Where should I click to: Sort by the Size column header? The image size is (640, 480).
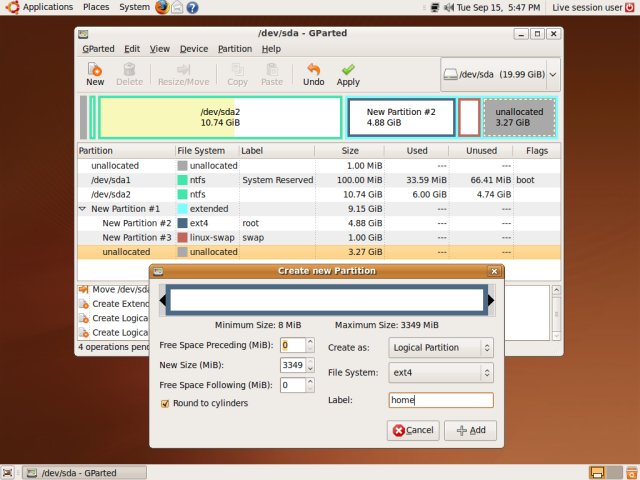click(350, 151)
